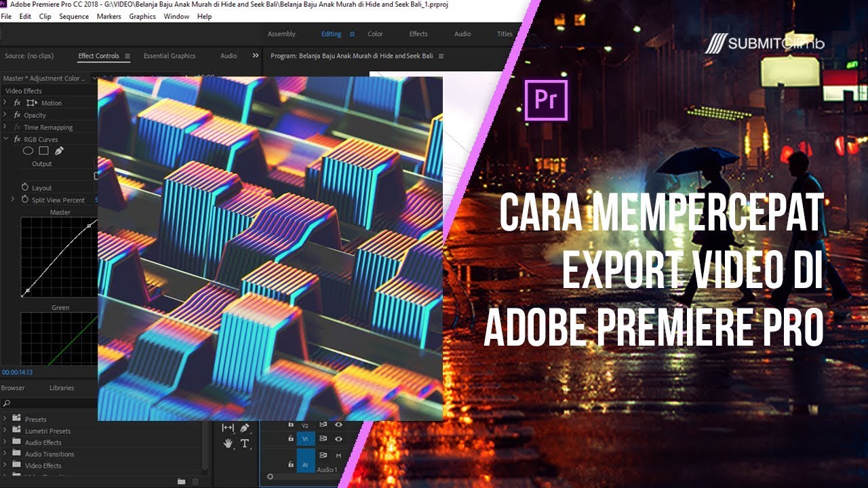Expand the Time Remapping properties
Screen dimensions: 868x488
(x=5, y=127)
